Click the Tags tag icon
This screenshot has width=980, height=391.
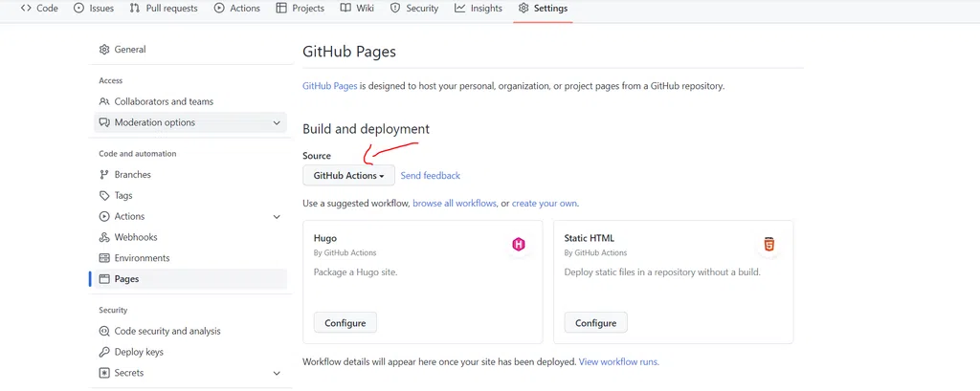pyautogui.click(x=104, y=195)
